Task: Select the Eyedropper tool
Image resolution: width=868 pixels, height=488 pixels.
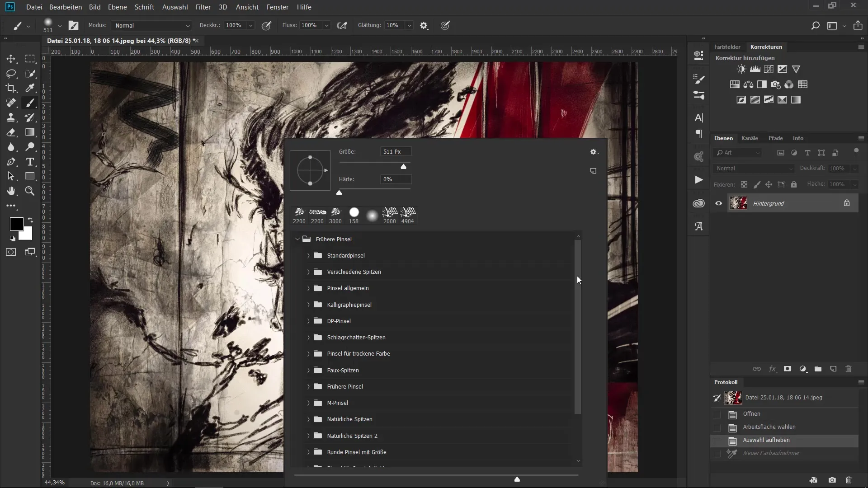Action: click(x=30, y=88)
